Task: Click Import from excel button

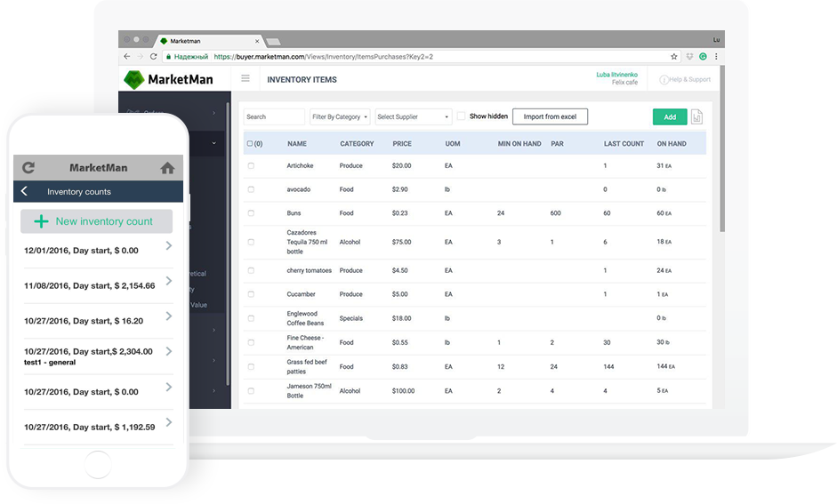Action: click(x=550, y=116)
